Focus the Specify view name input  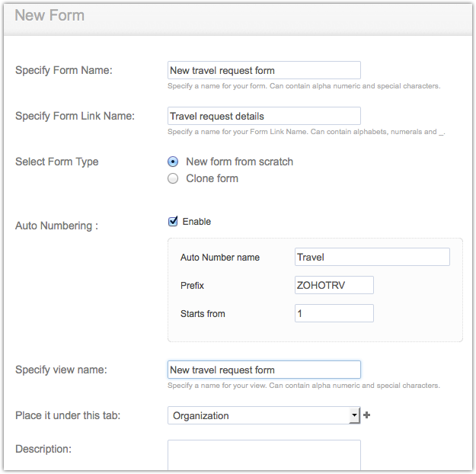coord(264,370)
